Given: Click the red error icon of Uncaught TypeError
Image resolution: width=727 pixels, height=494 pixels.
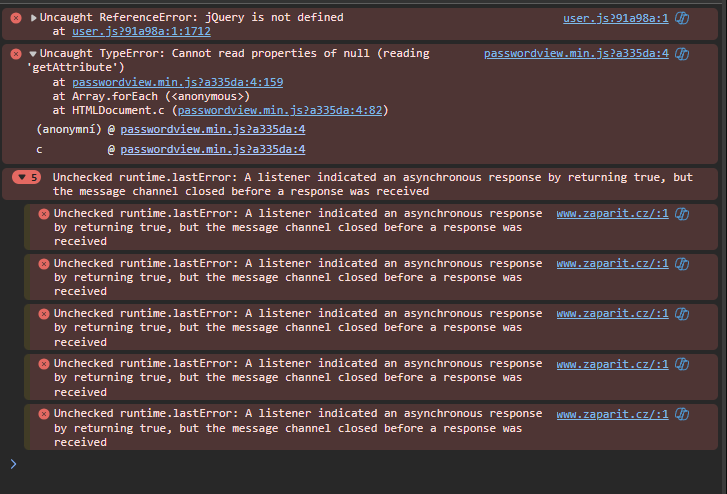Looking at the screenshot, I should pos(15,54).
